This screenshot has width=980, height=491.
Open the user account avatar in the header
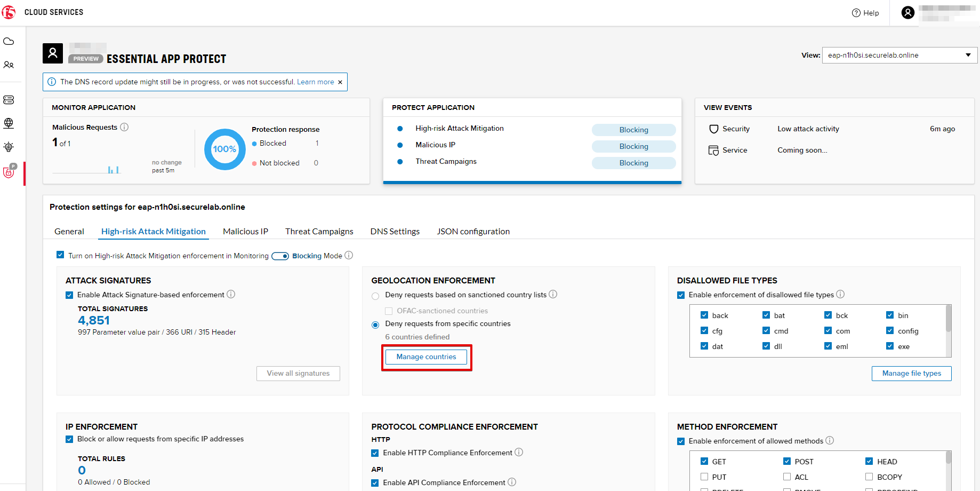tap(908, 12)
